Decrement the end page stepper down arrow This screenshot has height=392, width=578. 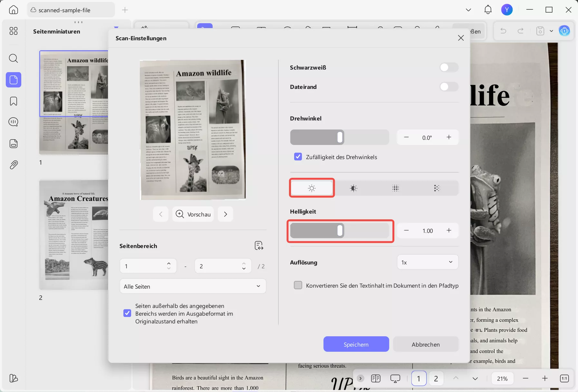coord(244,269)
